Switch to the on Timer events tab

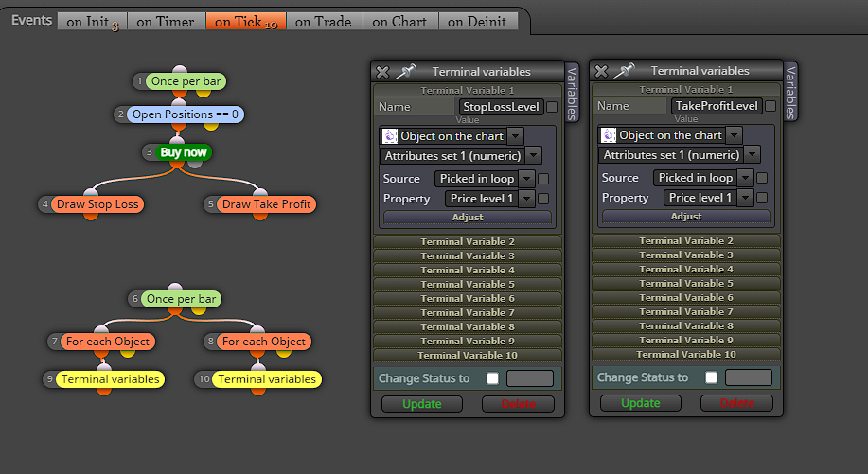pos(166,22)
